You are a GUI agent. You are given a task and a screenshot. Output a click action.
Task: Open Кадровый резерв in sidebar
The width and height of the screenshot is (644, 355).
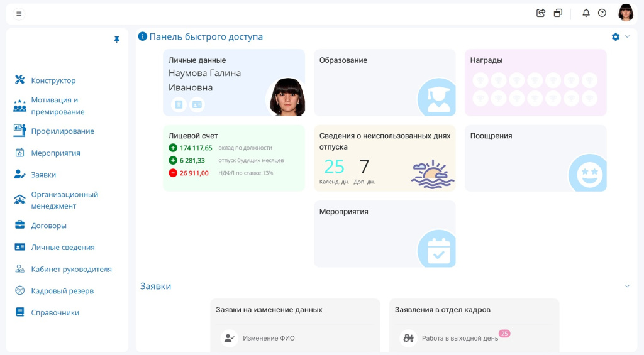pyautogui.click(x=62, y=291)
